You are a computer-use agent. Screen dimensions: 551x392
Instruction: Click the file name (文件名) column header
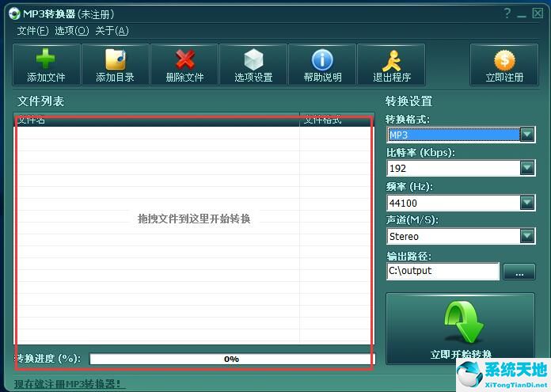(x=157, y=120)
